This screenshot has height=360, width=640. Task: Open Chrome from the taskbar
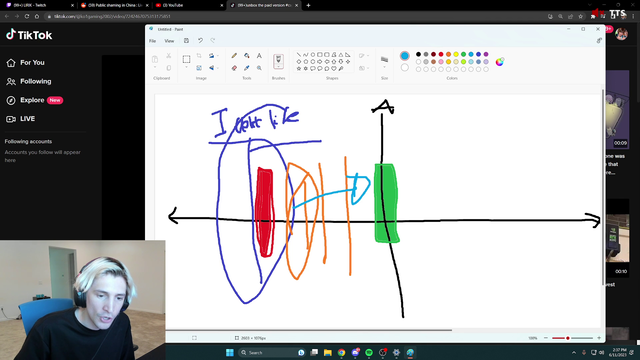(341, 352)
